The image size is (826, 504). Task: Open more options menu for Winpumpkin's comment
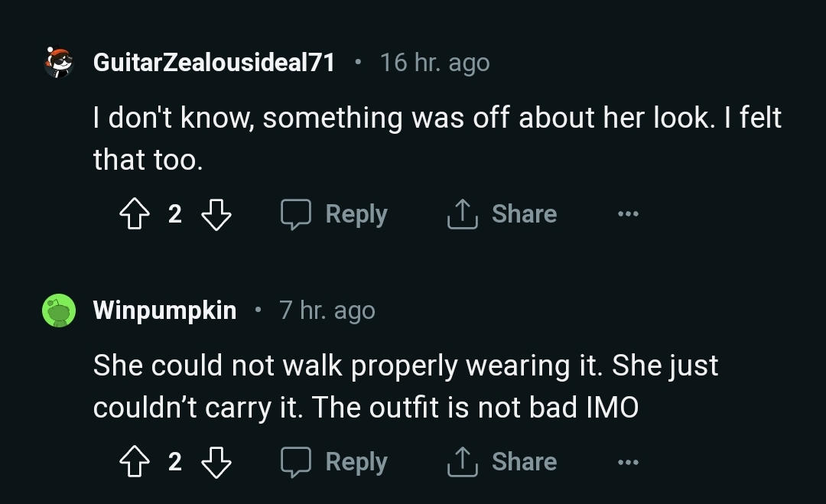click(x=628, y=462)
